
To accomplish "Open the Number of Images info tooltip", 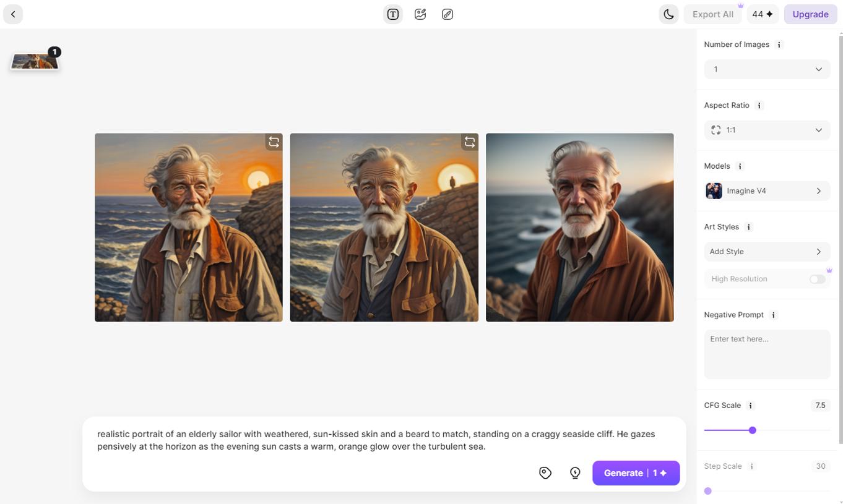I will [779, 45].
